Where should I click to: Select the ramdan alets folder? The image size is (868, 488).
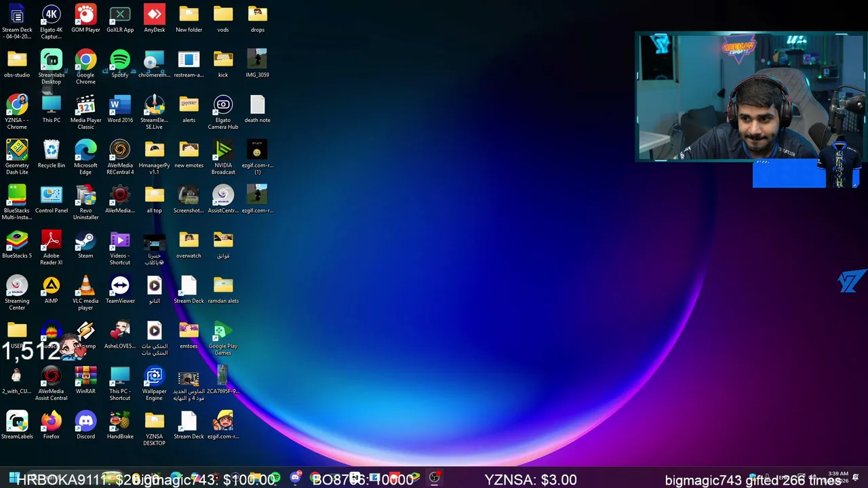[x=223, y=290]
